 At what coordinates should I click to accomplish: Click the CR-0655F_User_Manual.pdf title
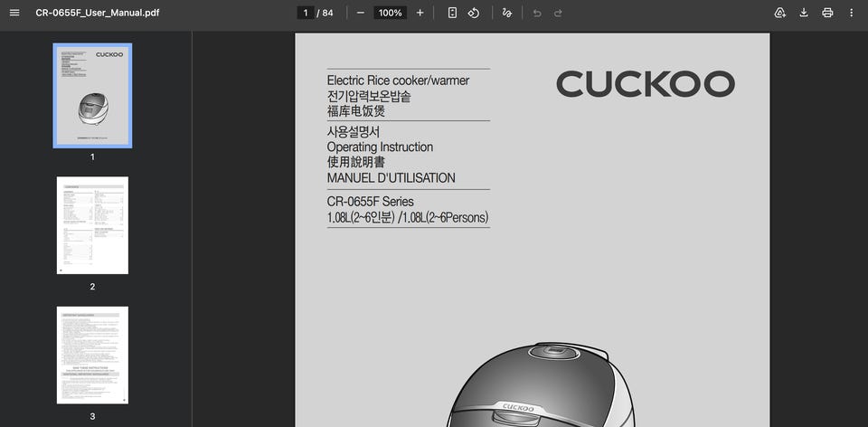click(98, 13)
